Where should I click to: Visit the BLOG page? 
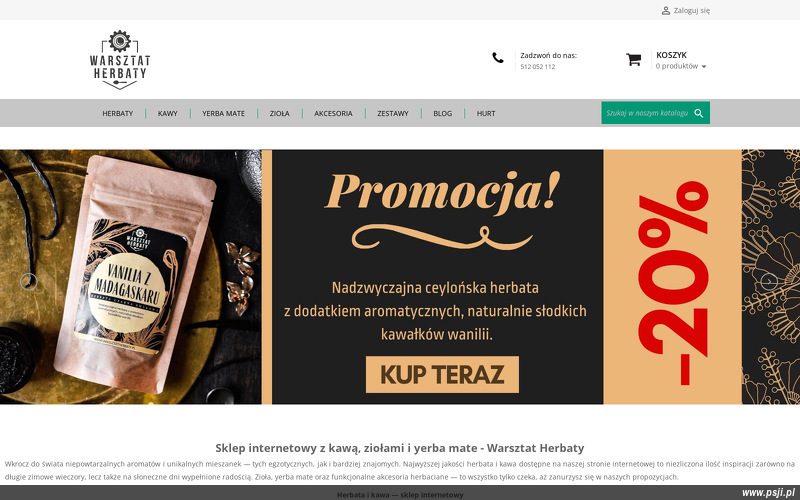click(442, 113)
